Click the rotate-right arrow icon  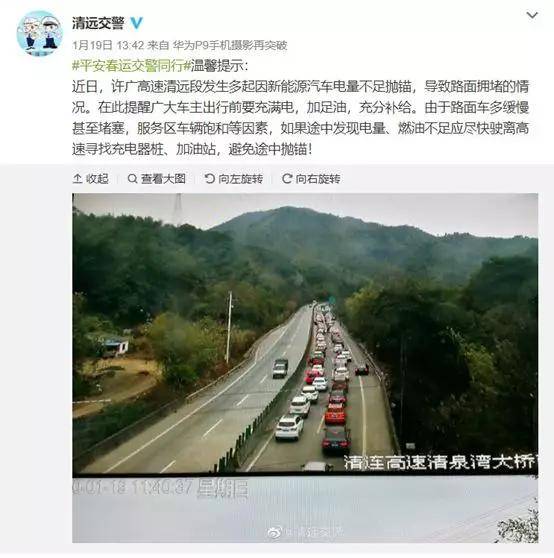point(287,179)
